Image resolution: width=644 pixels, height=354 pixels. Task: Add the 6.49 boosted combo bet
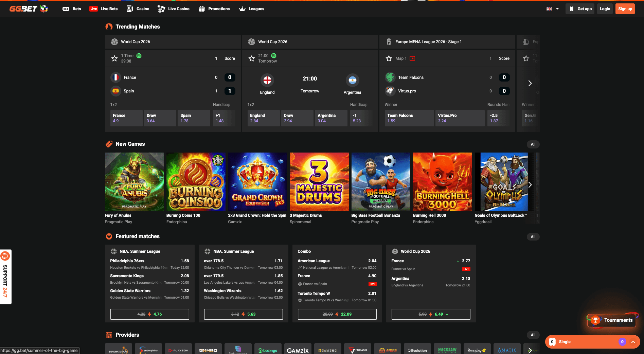coord(431,314)
